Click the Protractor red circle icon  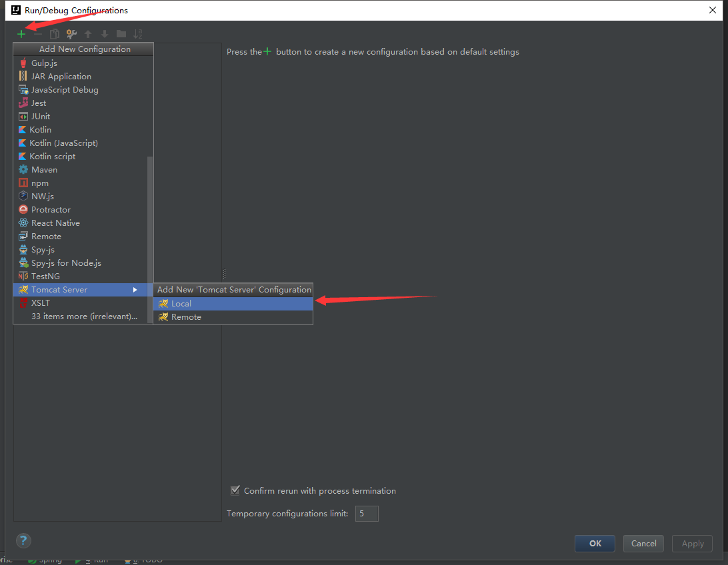point(23,210)
